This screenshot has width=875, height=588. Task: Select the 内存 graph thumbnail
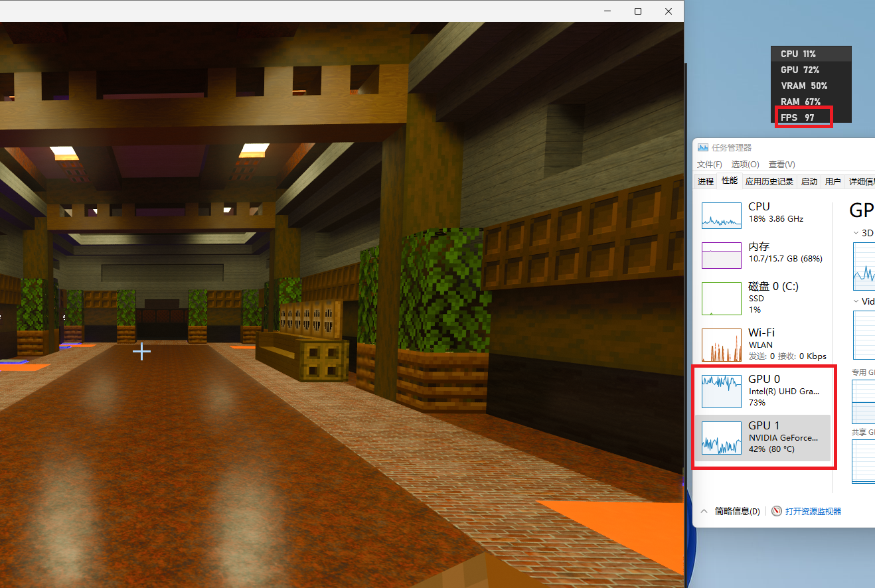722,256
